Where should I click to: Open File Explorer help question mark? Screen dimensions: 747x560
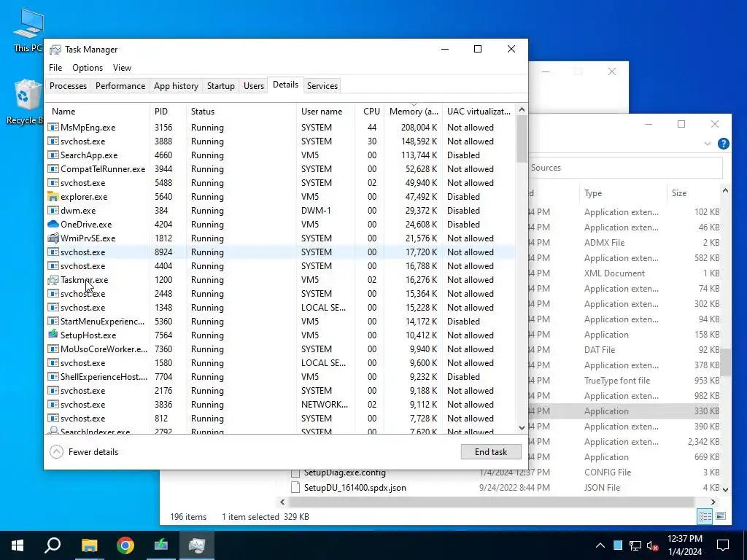(x=723, y=144)
